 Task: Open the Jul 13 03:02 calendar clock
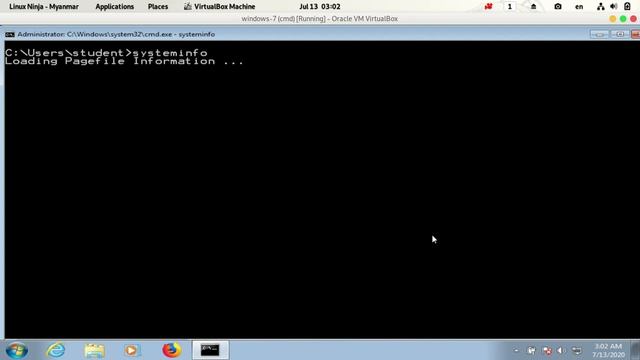[320, 7]
